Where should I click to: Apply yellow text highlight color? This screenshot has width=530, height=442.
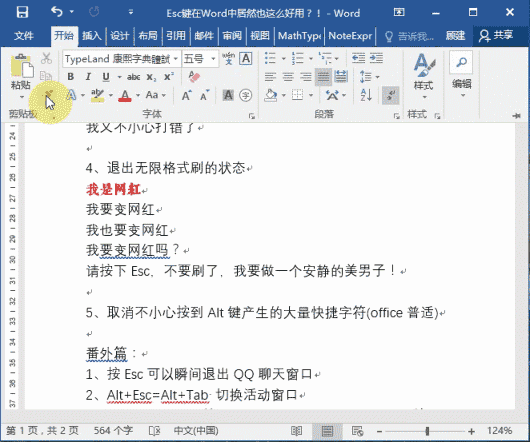[x=97, y=95]
